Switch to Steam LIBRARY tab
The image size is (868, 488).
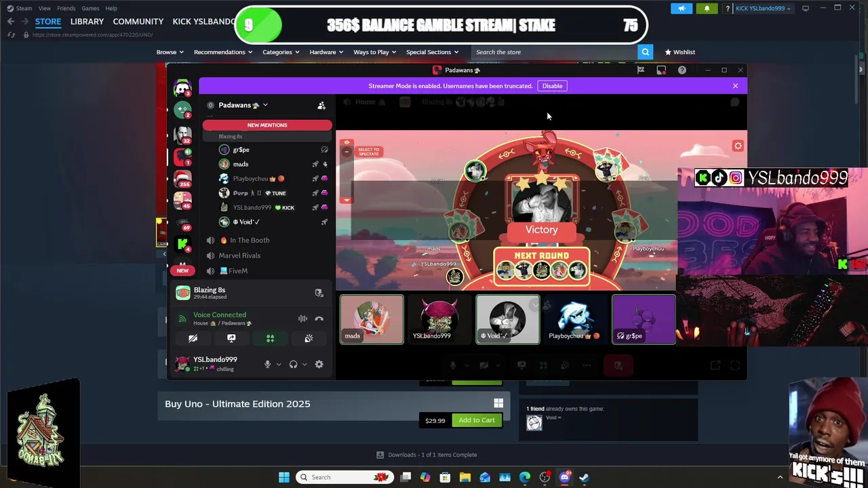click(87, 22)
